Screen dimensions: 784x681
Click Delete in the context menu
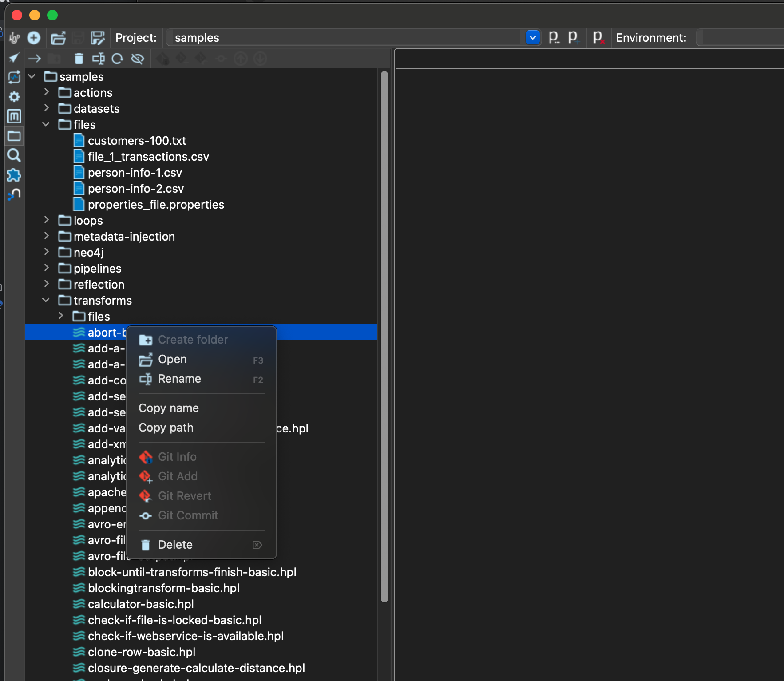(x=175, y=545)
